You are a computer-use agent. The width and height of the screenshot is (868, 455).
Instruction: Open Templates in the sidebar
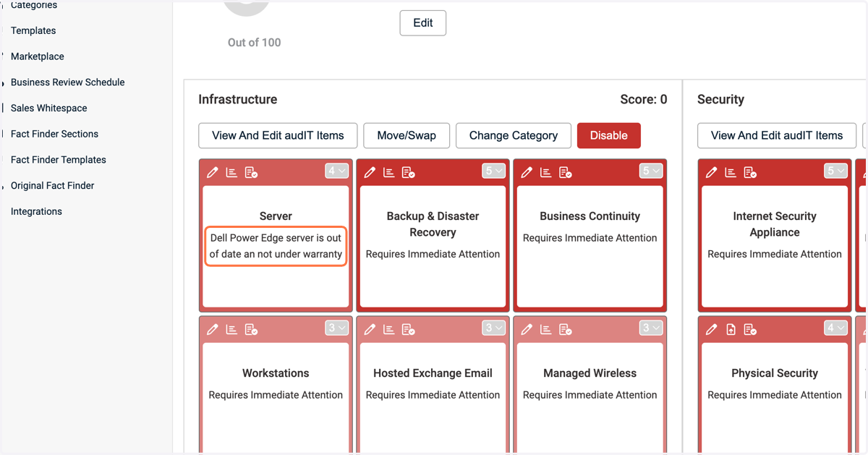point(33,30)
